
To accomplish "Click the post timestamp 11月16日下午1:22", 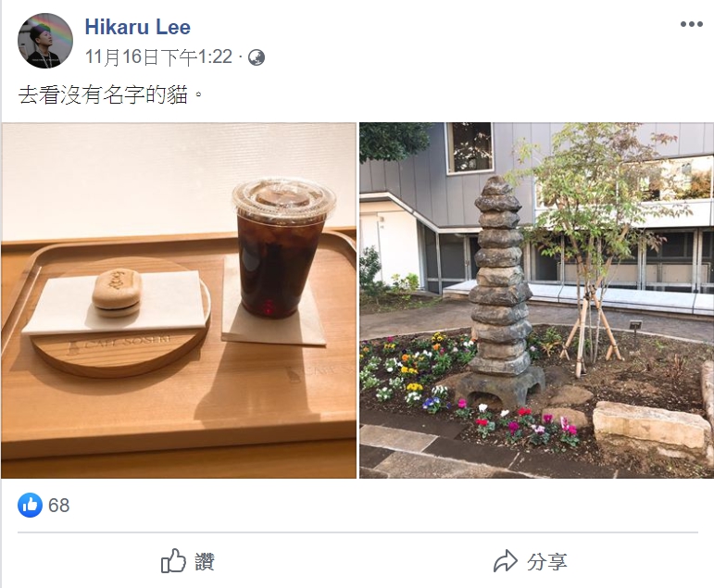I will point(158,56).
